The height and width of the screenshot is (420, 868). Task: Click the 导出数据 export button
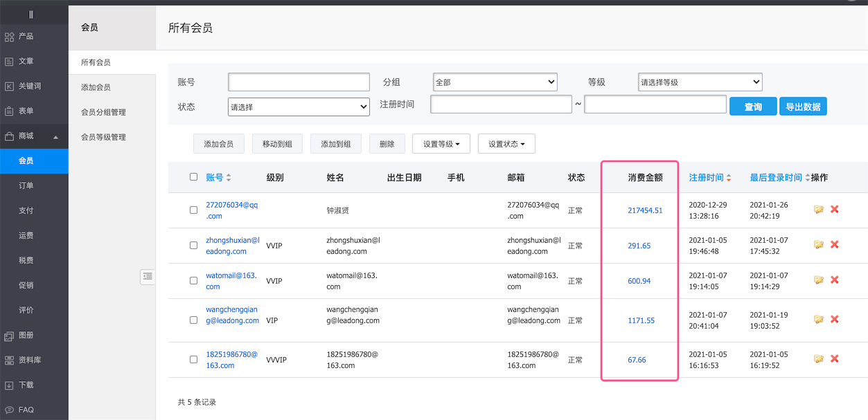coord(803,107)
